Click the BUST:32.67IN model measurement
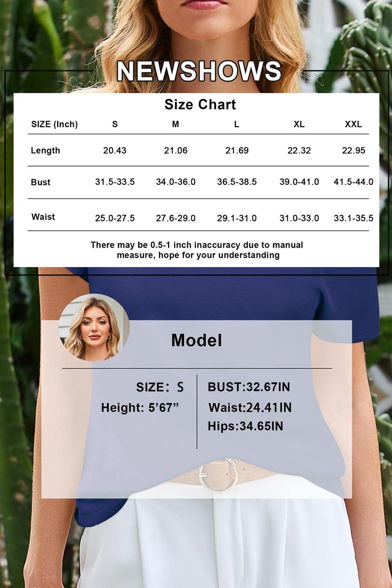The image size is (392, 588). pos(249,387)
